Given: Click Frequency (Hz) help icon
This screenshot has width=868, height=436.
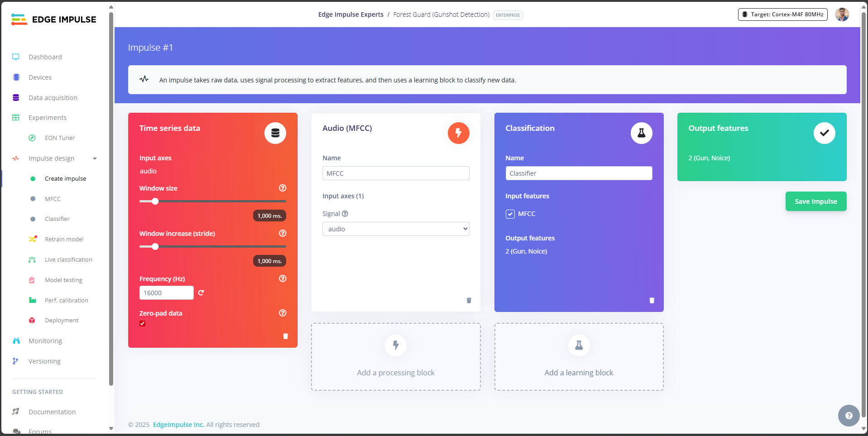Looking at the screenshot, I should coord(283,278).
